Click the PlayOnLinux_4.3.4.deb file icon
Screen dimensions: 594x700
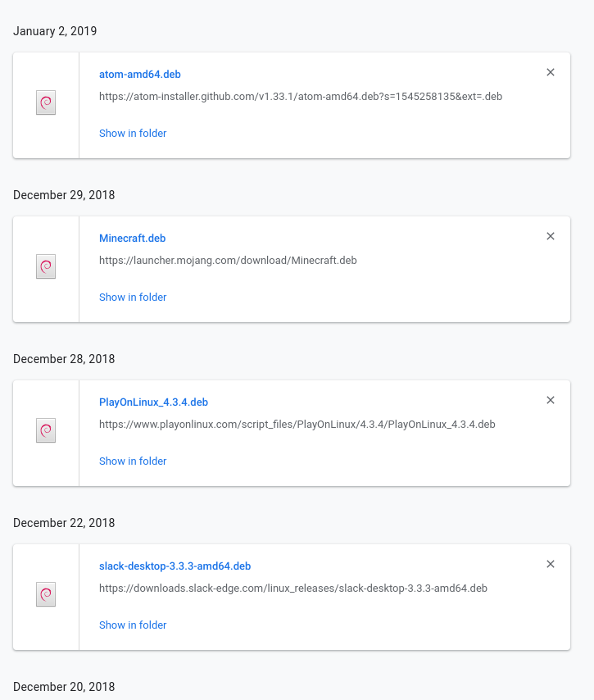pos(46,431)
